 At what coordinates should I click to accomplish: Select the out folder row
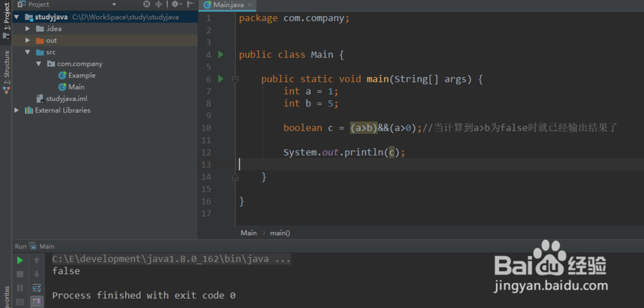point(105,41)
